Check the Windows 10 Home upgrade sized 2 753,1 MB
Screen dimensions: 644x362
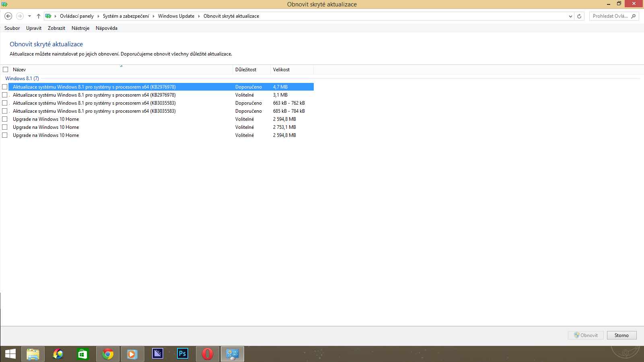tap(5, 127)
